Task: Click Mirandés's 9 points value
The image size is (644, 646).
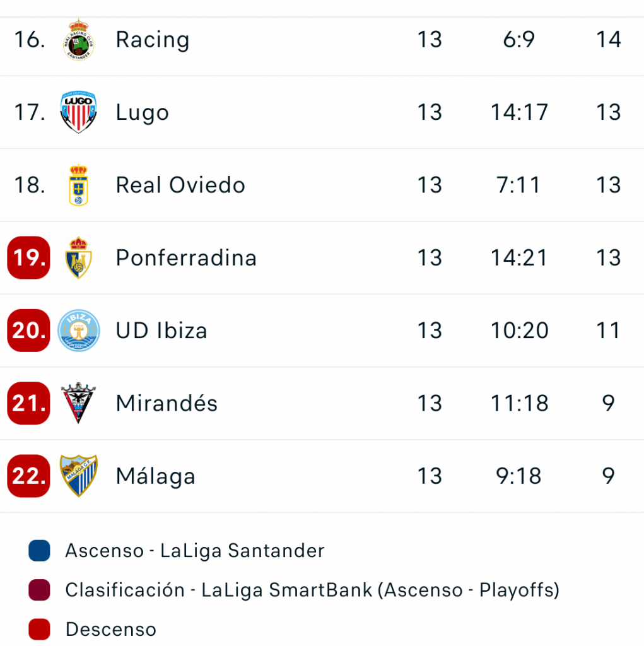Action: click(609, 403)
